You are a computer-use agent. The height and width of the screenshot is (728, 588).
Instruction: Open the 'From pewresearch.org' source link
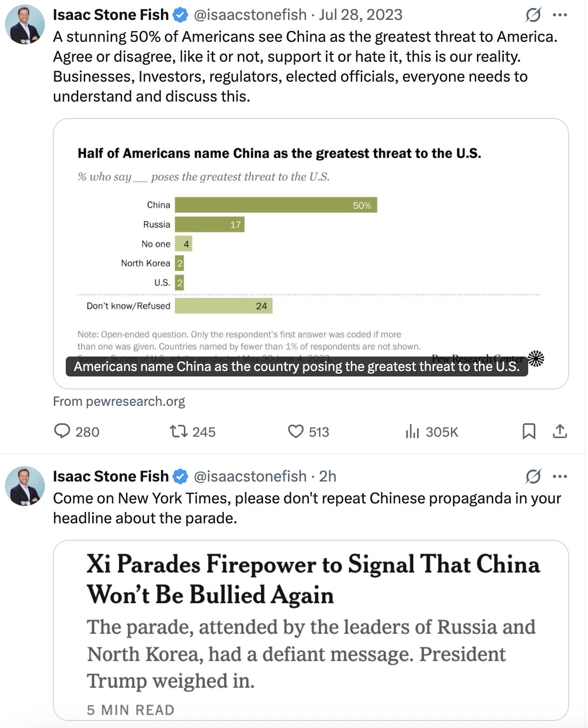[x=119, y=401]
